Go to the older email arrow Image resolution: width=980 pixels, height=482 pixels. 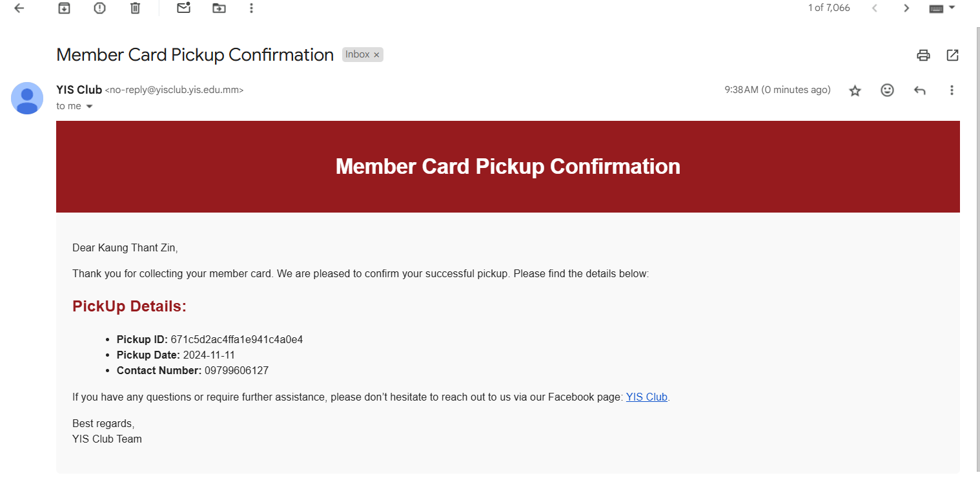click(906, 8)
